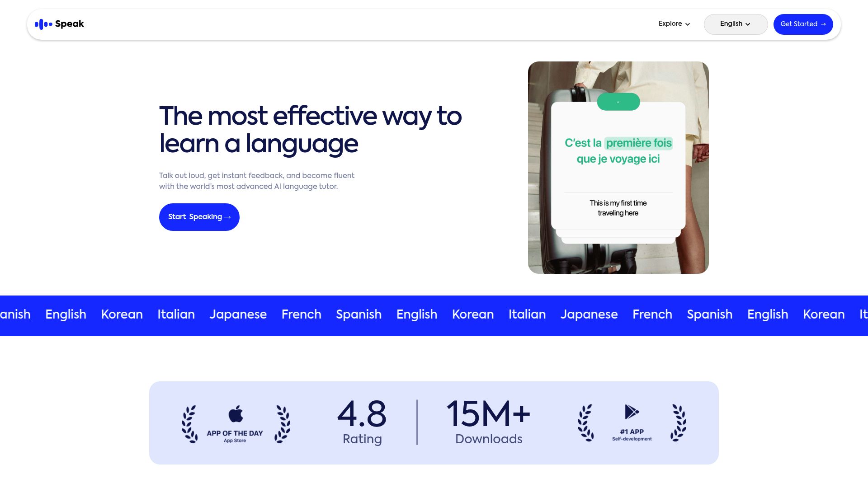Open the English site language selector

(x=736, y=24)
